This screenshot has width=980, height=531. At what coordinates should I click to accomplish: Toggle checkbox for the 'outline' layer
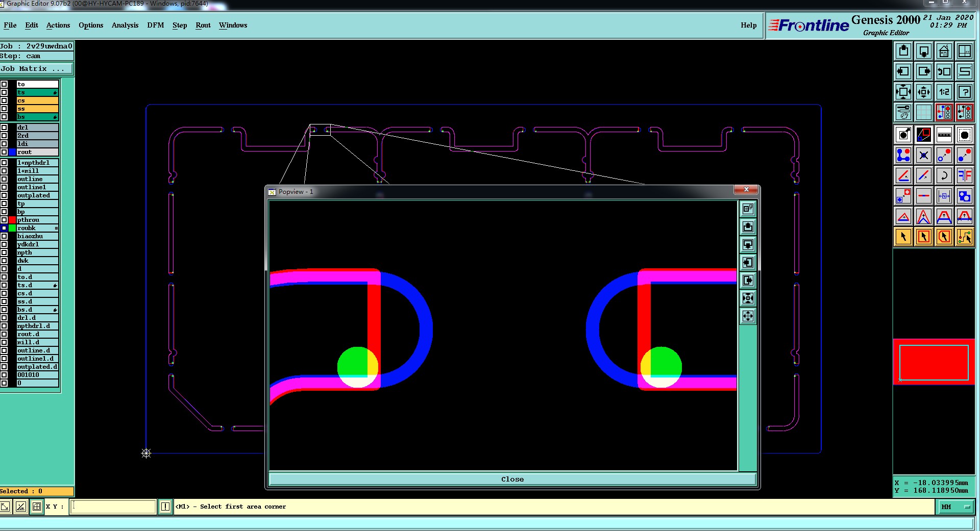[4, 179]
